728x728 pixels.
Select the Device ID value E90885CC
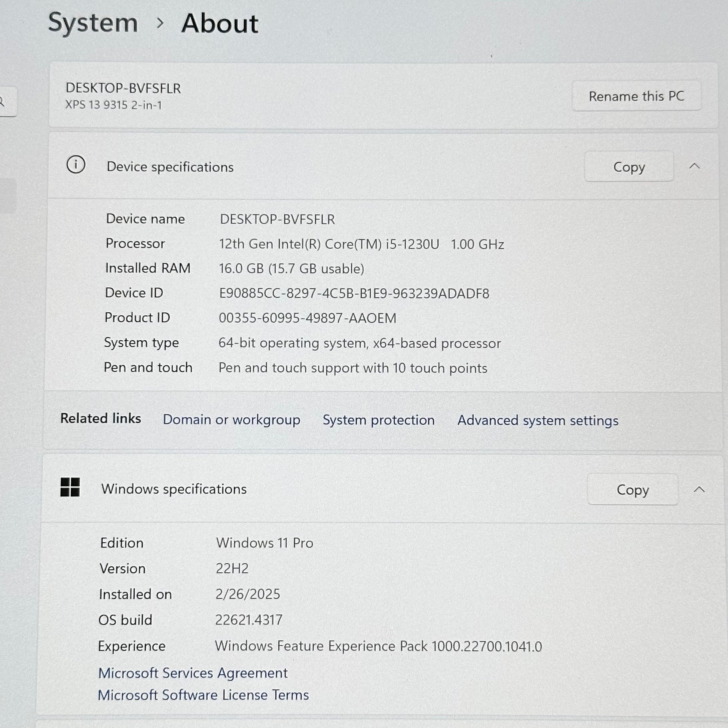coord(354,294)
